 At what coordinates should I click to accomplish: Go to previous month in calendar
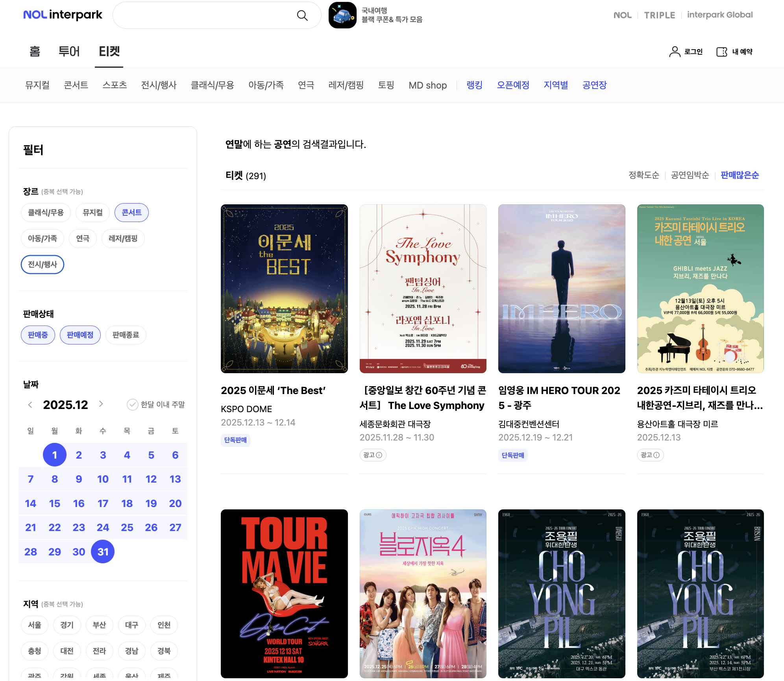(30, 405)
